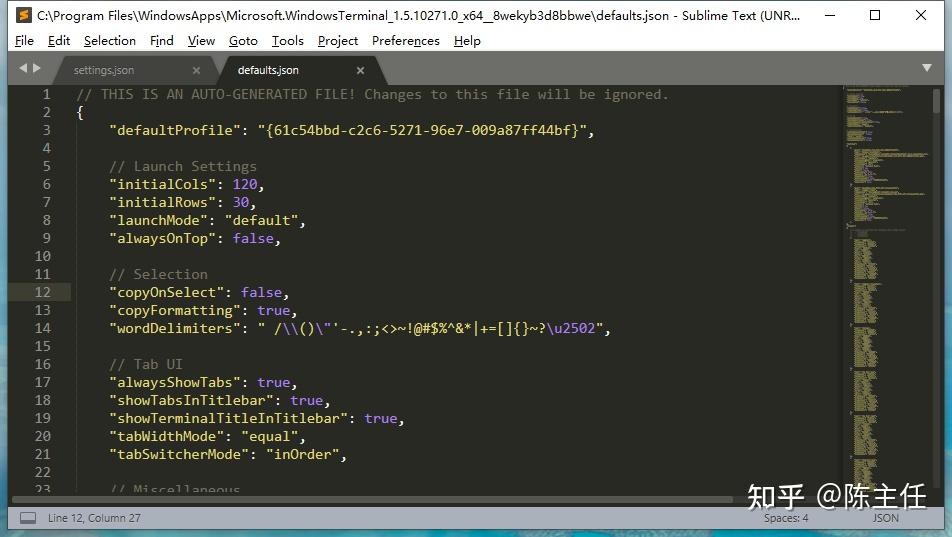Screen dimensions: 952x537
Task: Click the // Tab UI comment
Action: [x=146, y=364]
